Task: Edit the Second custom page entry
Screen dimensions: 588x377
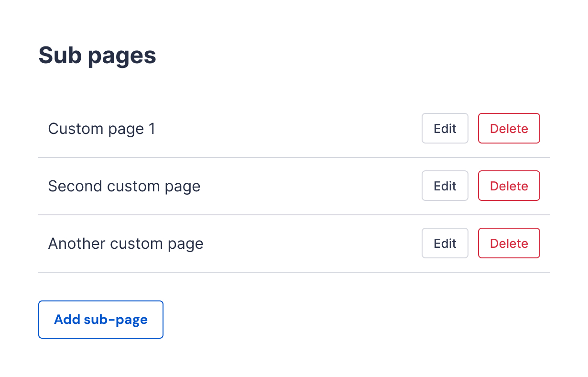Action: [445, 186]
